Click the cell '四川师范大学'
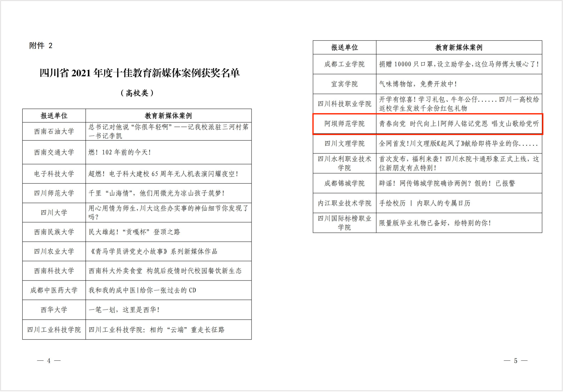 tap(54, 193)
